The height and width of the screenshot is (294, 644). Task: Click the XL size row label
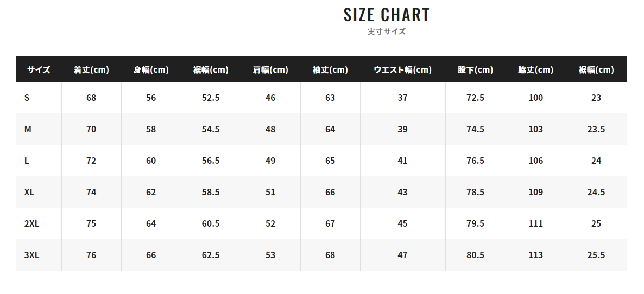click(x=29, y=192)
